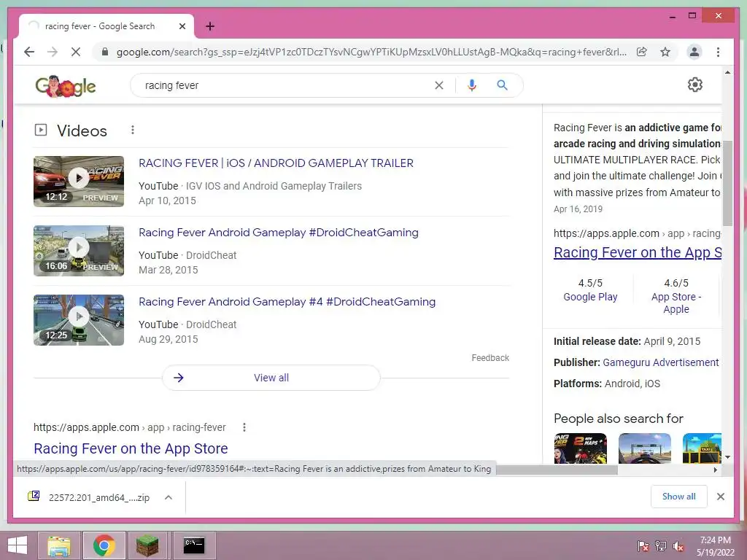Open Racing Fever Android Gameplay #DroidCheatGaming link
747x560 pixels.
pos(278,233)
